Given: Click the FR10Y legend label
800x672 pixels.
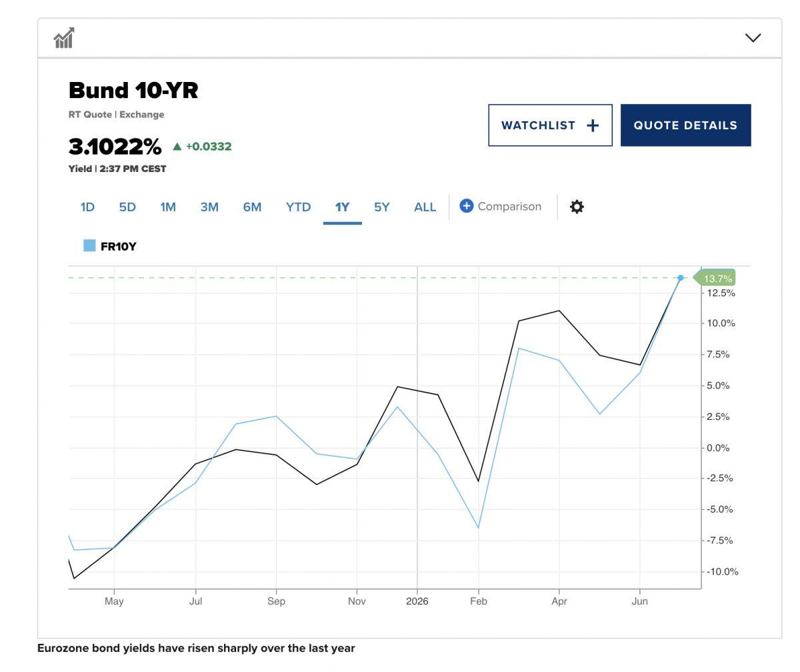Looking at the screenshot, I should pyautogui.click(x=119, y=247).
